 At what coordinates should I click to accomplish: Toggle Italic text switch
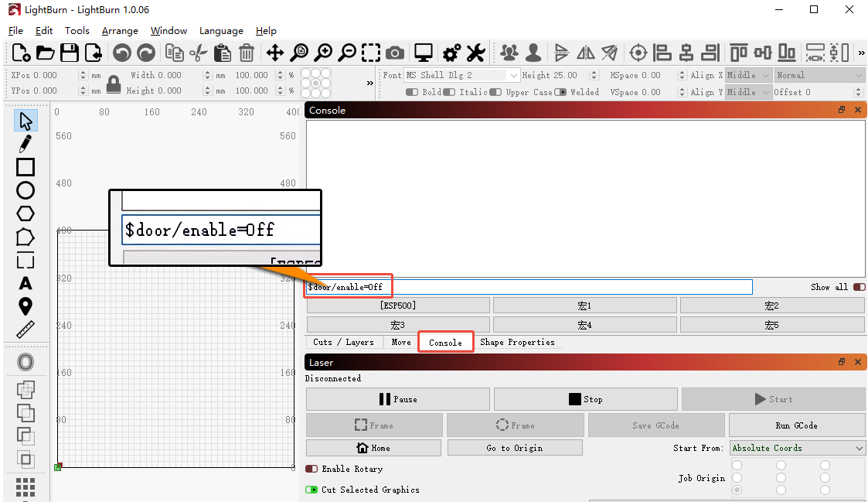(449, 92)
